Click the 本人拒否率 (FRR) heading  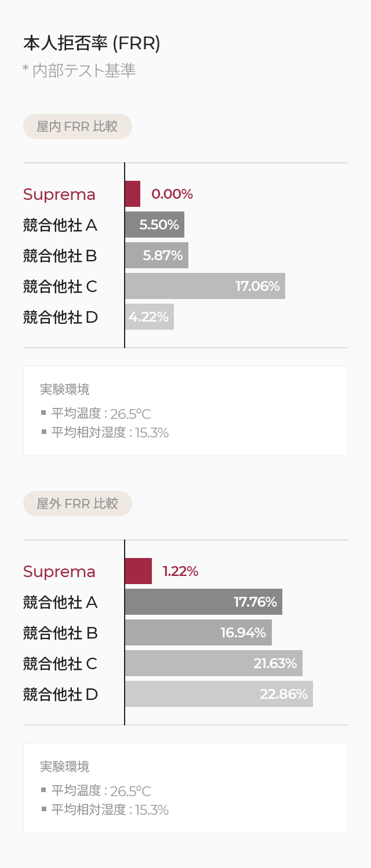(x=92, y=43)
